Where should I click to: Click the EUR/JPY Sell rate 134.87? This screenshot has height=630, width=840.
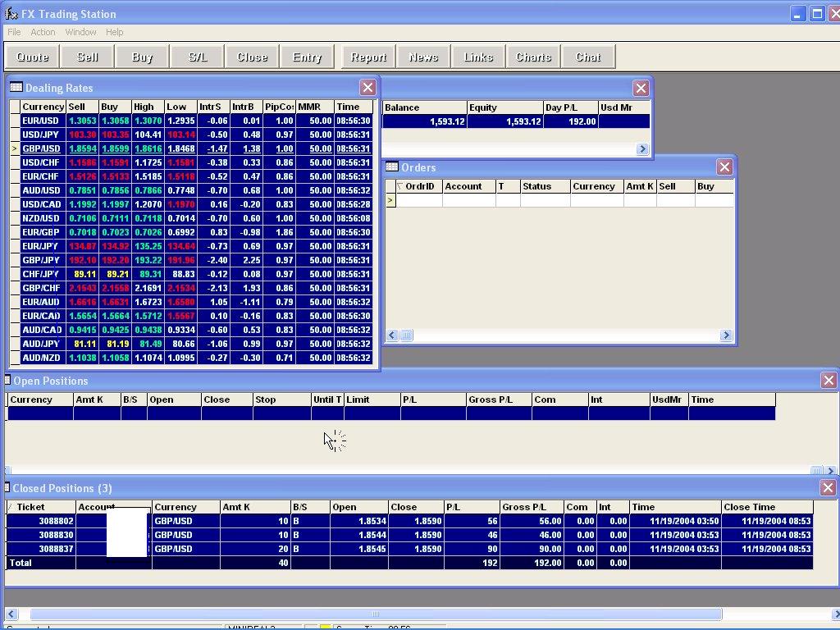pos(83,246)
